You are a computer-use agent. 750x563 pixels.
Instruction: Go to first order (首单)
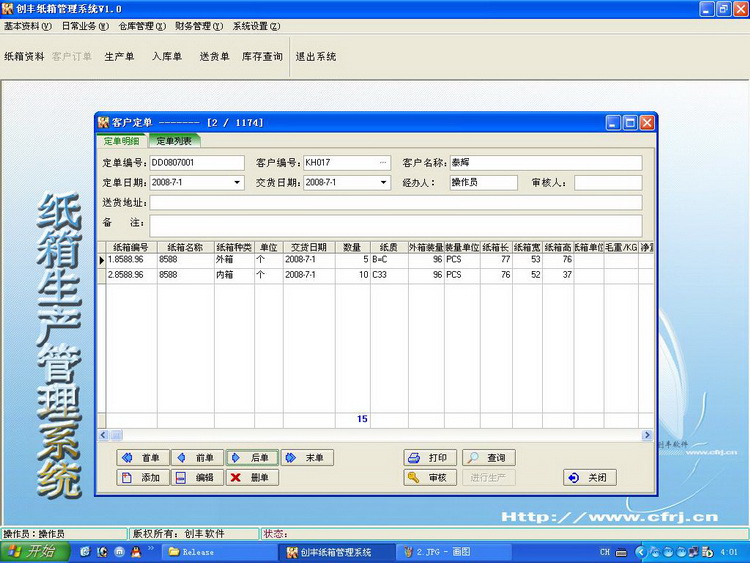coord(142,458)
